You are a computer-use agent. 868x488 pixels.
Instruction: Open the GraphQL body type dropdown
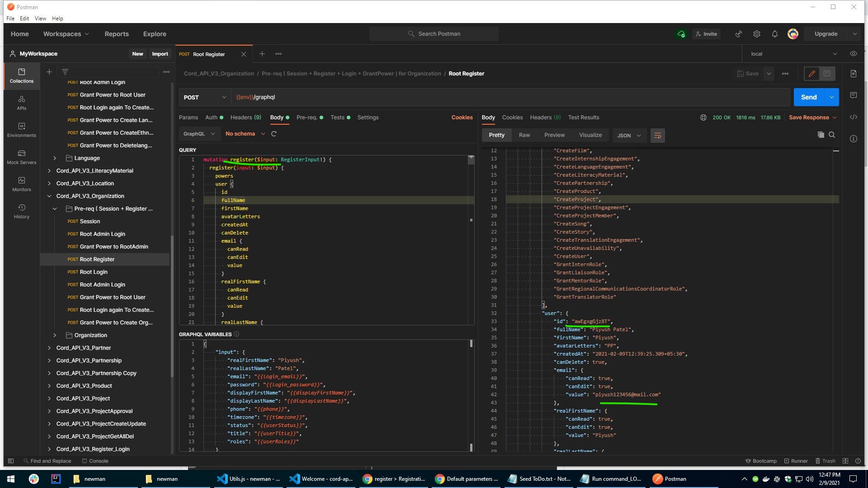click(x=199, y=134)
